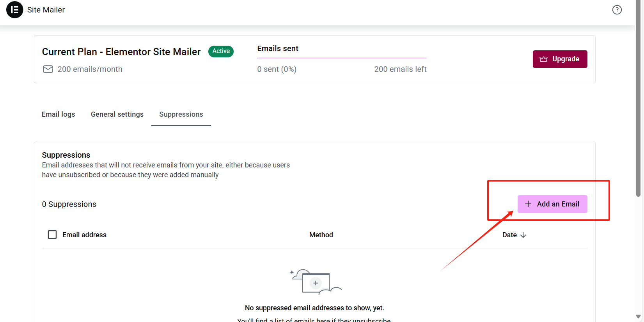
Task: Click the 0 Suppressions count text
Action: tap(69, 204)
